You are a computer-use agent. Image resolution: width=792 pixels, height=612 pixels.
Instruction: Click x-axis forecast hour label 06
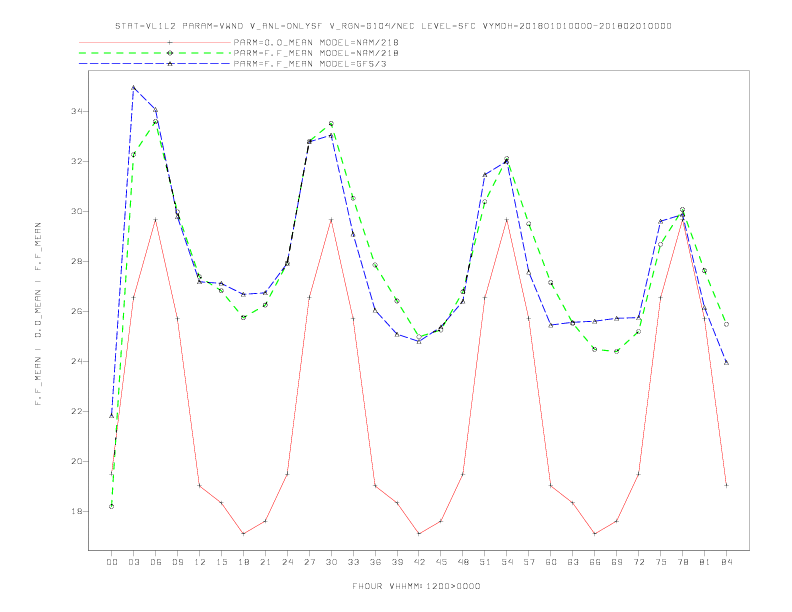point(156,562)
